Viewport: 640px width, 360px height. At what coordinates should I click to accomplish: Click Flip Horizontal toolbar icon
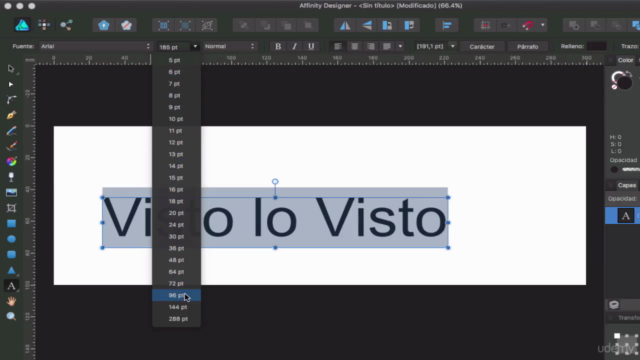345,25
